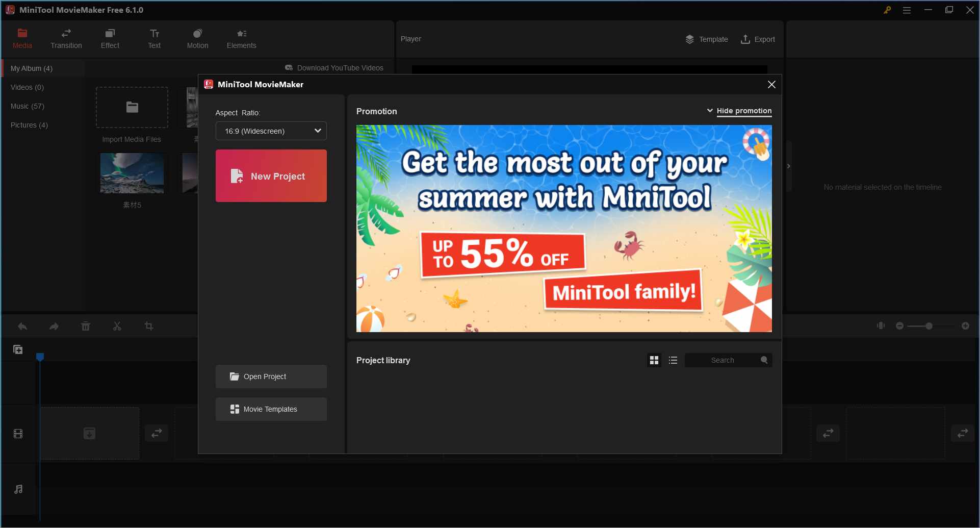Screen dimensions: 980x528
Task: Click the timeline playhead marker
Action: coord(40,357)
